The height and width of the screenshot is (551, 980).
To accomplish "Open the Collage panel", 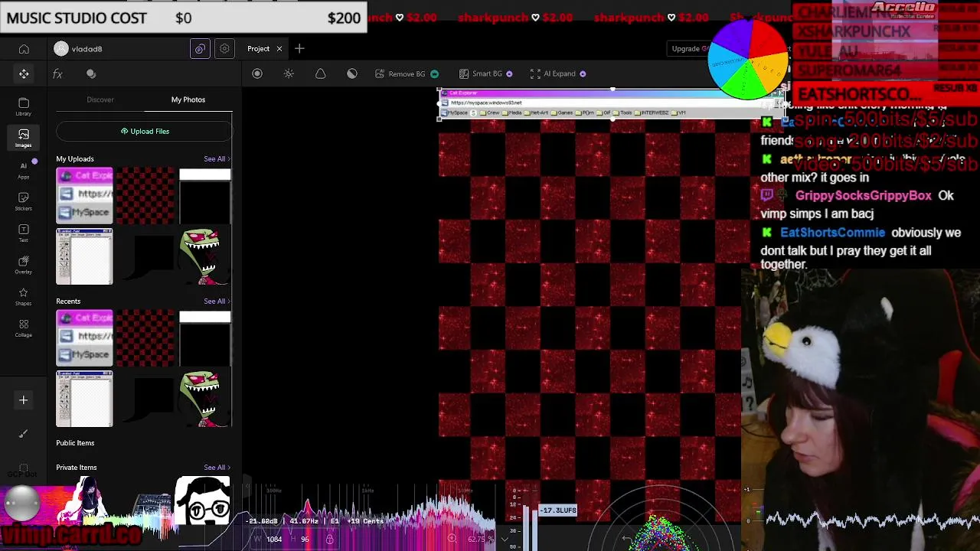I will click(x=24, y=328).
